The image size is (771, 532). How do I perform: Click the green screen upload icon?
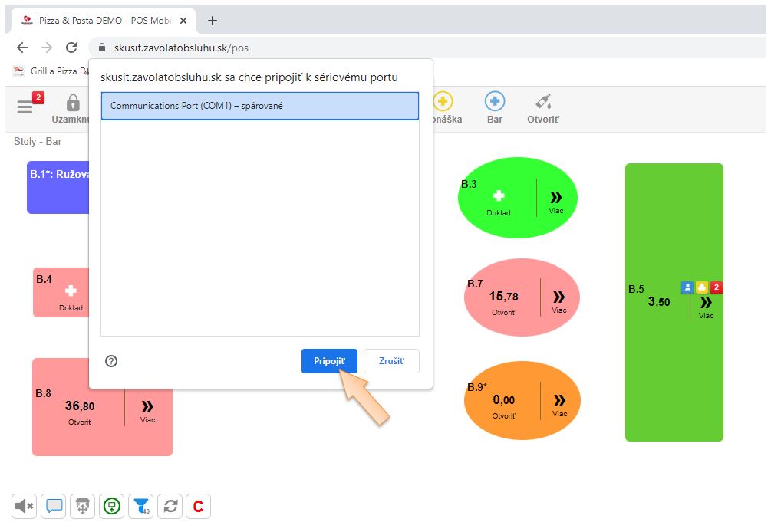[112, 506]
